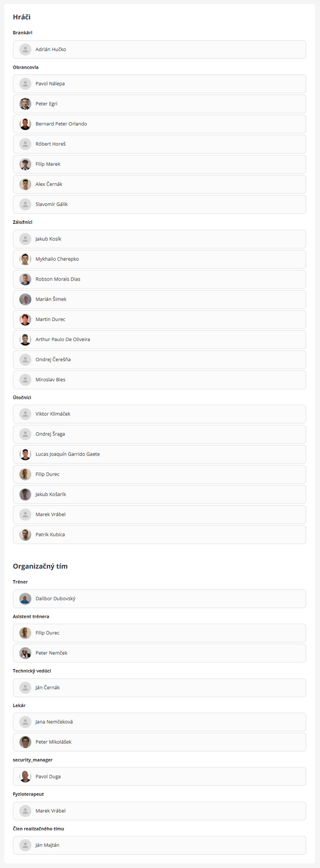Image resolution: width=320 pixels, height=868 pixels.
Task: Click Ján Majtán's default avatar icon
Action: 25,845
